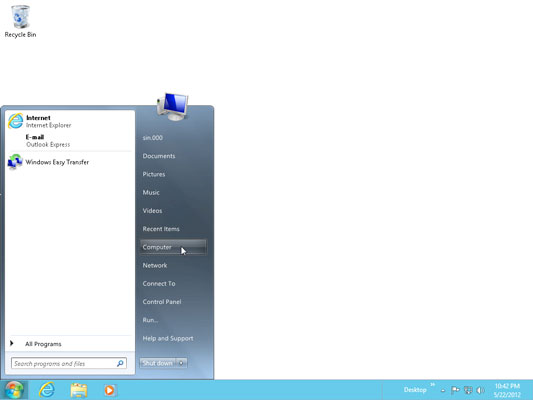The width and height of the screenshot is (533, 400).
Task: Open the File Explorer taskbar icon
Action: click(x=79, y=390)
